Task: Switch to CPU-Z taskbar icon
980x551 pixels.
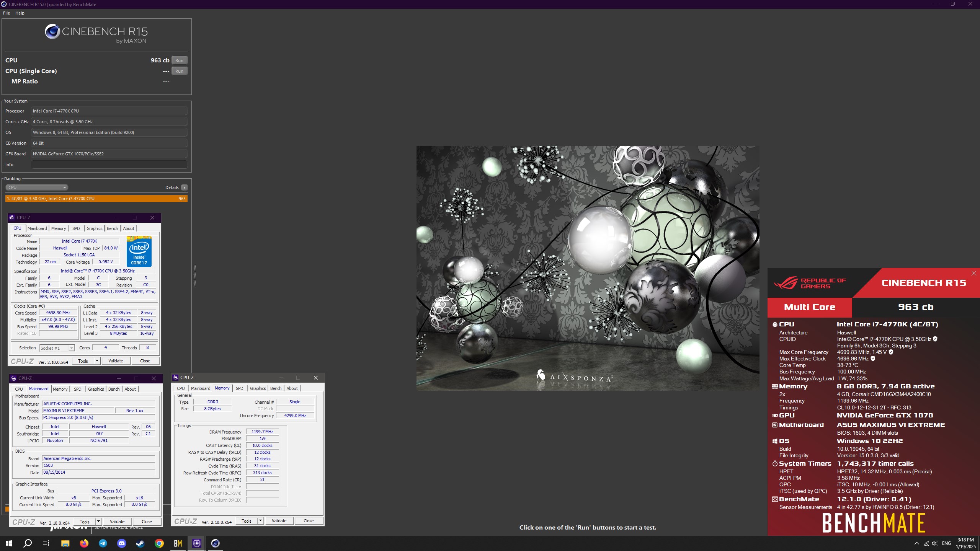Action: (x=196, y=543)
